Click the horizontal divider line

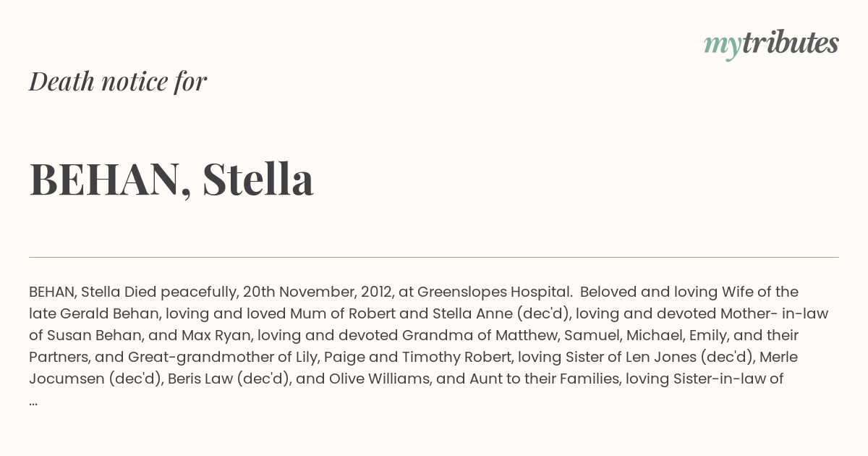click(x=434, y=257)
